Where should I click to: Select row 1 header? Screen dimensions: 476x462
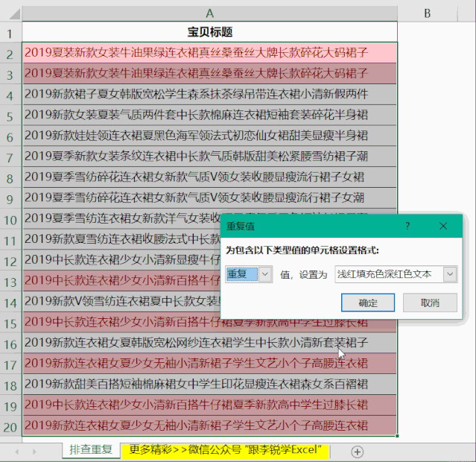click(10, 34)
